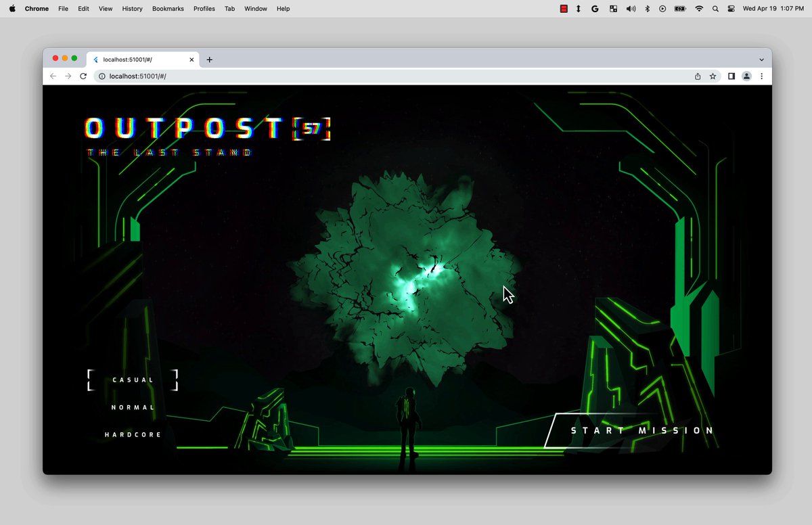Viewport: 812px width, 525px height.
Task: Select the localhost:51001 browser tab
Action: [x=144, y=60]
